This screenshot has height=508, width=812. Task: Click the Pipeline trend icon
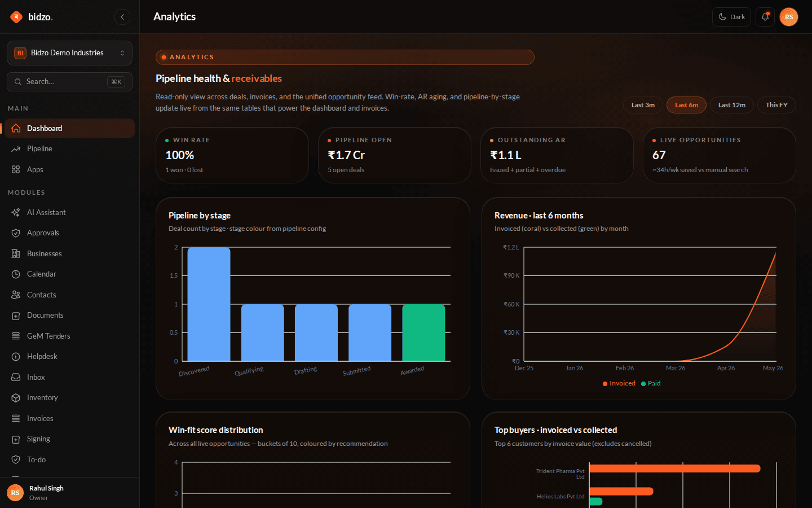(x=16, y=149)
